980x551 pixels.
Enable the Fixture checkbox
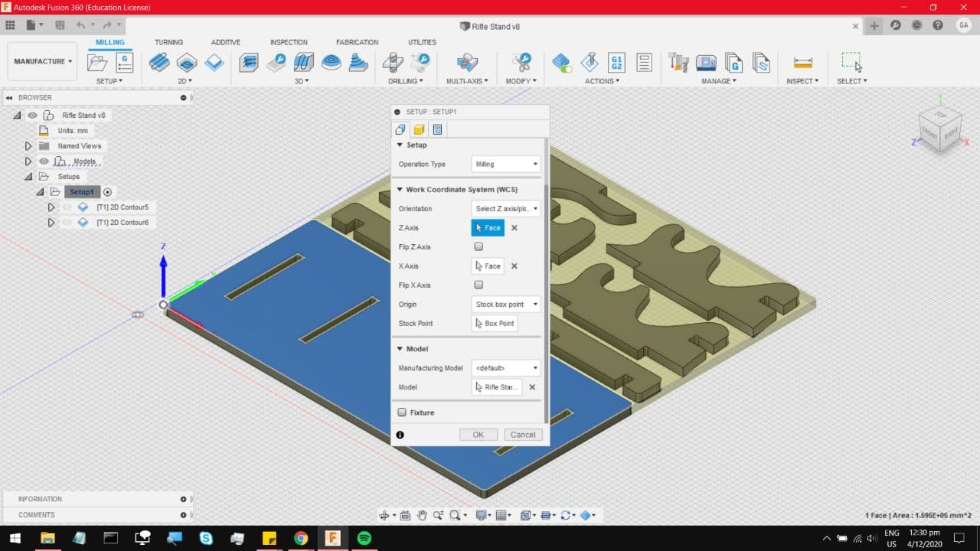(402, 412)
